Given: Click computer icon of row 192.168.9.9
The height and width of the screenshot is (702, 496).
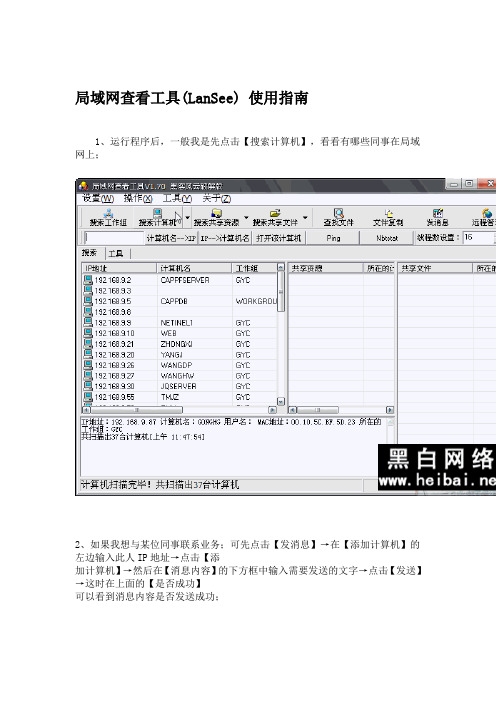Looking at the screenshot, I should click(88, 323).
